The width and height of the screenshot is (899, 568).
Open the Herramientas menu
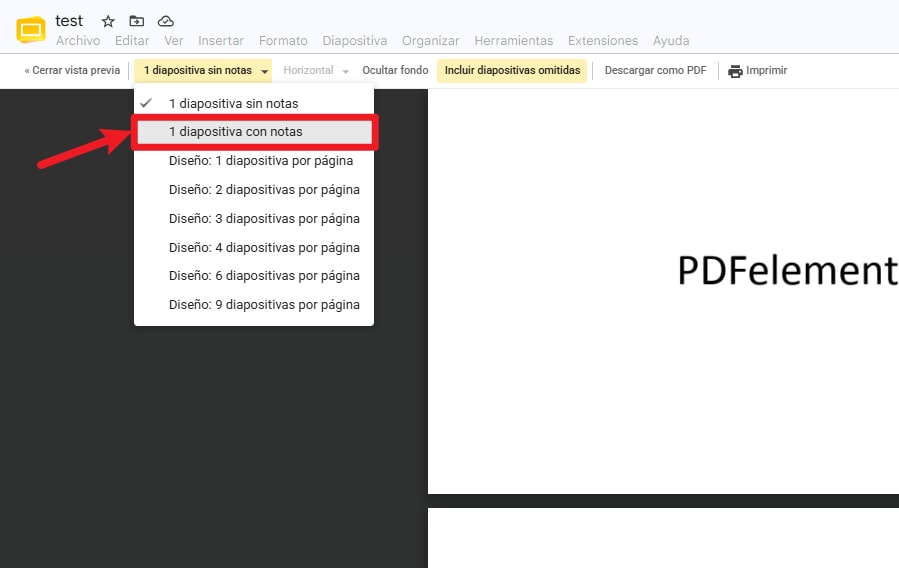coord(514,41)
